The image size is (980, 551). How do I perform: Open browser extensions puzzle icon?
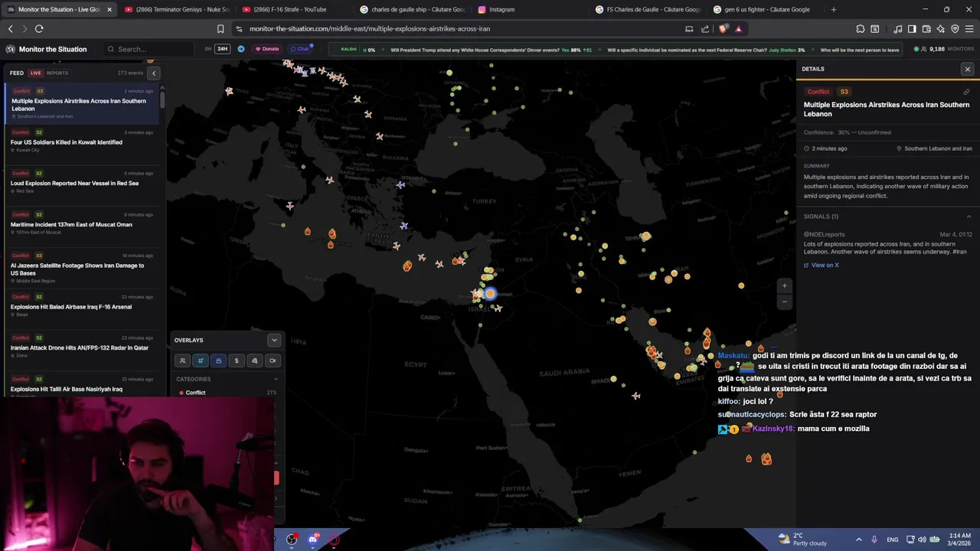(x=861, y=28)
